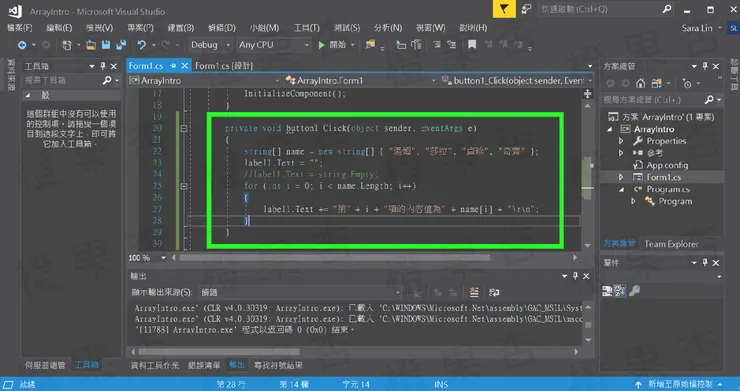This screenshot has width=740, height=391.
Task: Open the 視窗(W) menu
Action: coord(430,28)
